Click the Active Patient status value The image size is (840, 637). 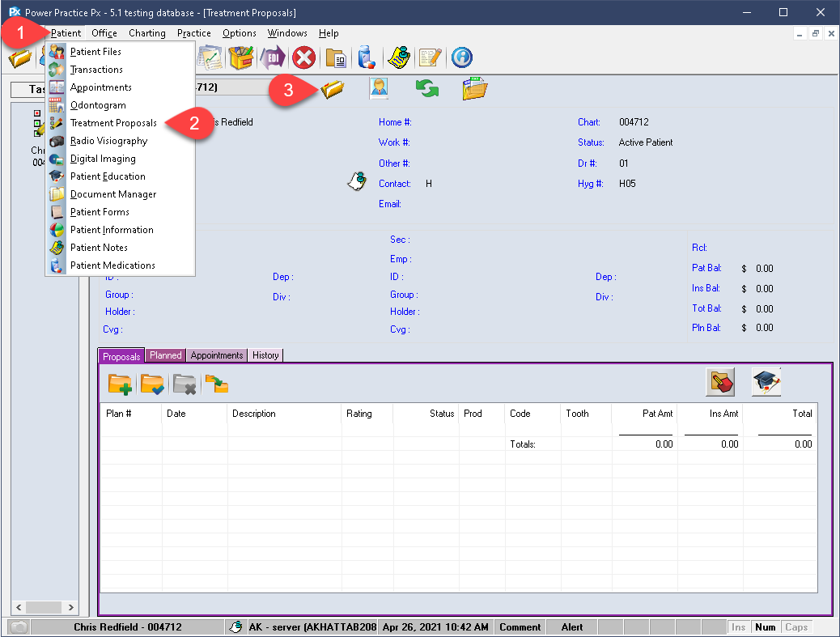coord(646,142)
